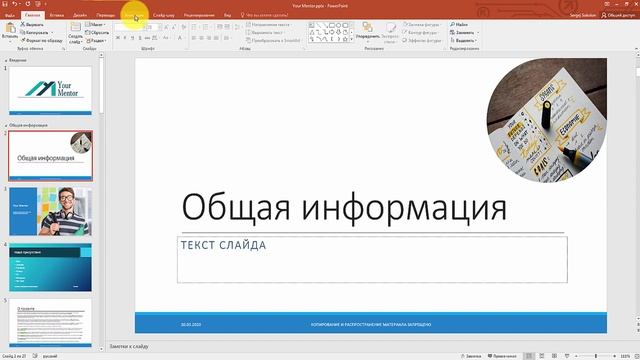Screen dimensions: 640x360
Task: Increase font size icon
Action: click(x=167, y=27)
